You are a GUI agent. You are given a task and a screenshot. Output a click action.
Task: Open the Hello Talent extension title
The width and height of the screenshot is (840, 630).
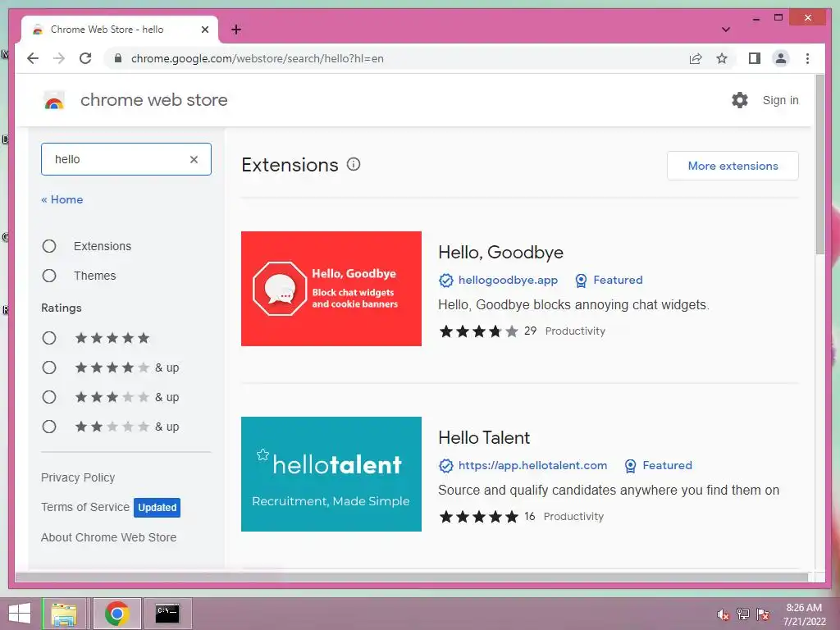(484, 438)
